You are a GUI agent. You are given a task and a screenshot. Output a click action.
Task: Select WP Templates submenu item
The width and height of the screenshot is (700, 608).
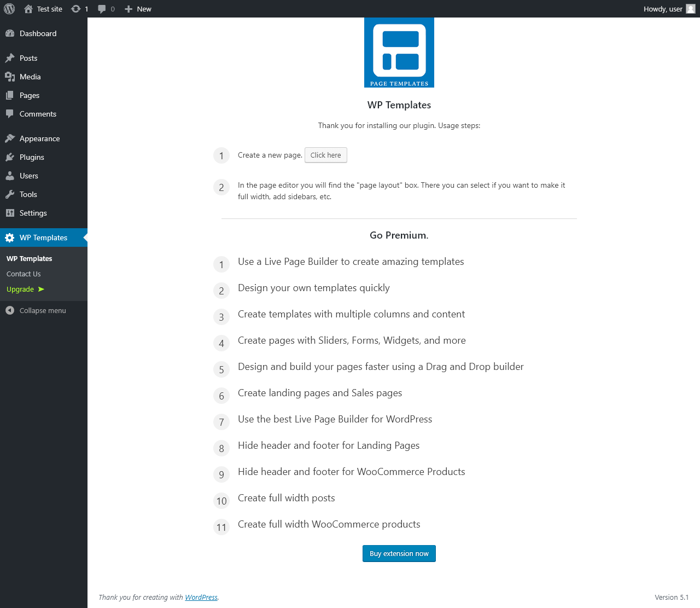[x=30, y=258]
